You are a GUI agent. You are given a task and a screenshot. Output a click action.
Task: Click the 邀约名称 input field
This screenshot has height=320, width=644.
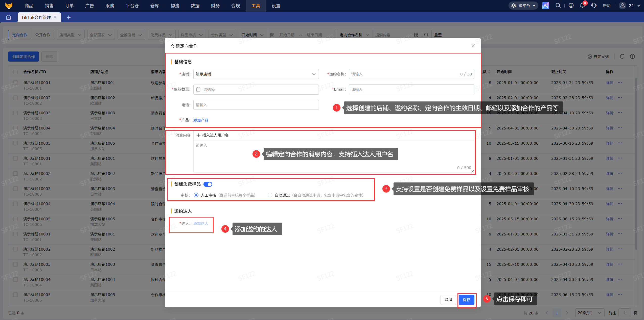click(x=411, y=74)
